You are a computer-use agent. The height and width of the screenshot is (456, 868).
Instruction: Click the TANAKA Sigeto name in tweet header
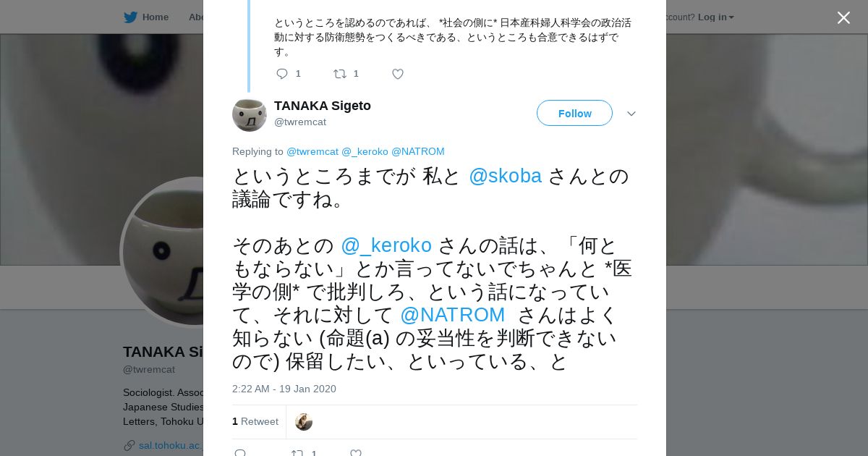click(x=322, y=106)
